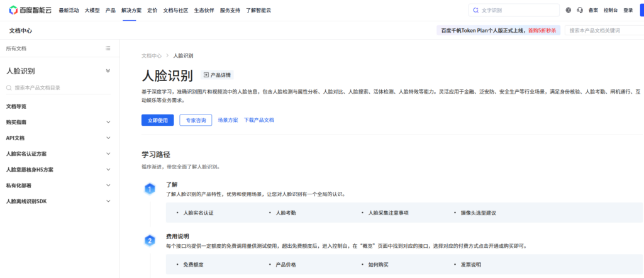Click the 产品详情 badge icon

[206, 75]
